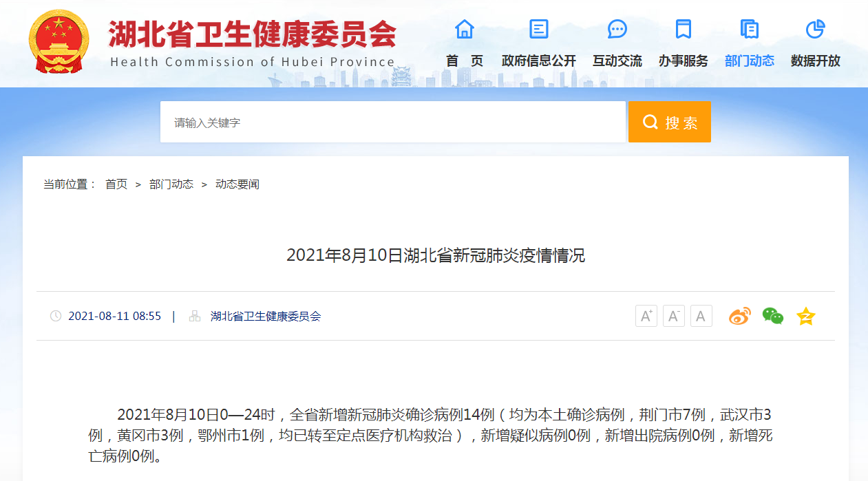Decrease font size with A- button
This screenshot has height=481, width=868.
[x=674, y=316]
